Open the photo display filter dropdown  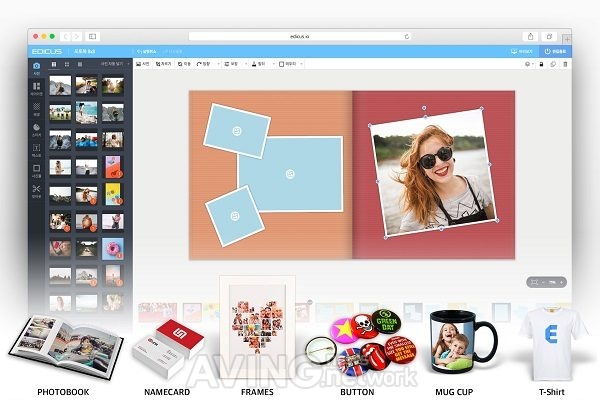(115, 64)
